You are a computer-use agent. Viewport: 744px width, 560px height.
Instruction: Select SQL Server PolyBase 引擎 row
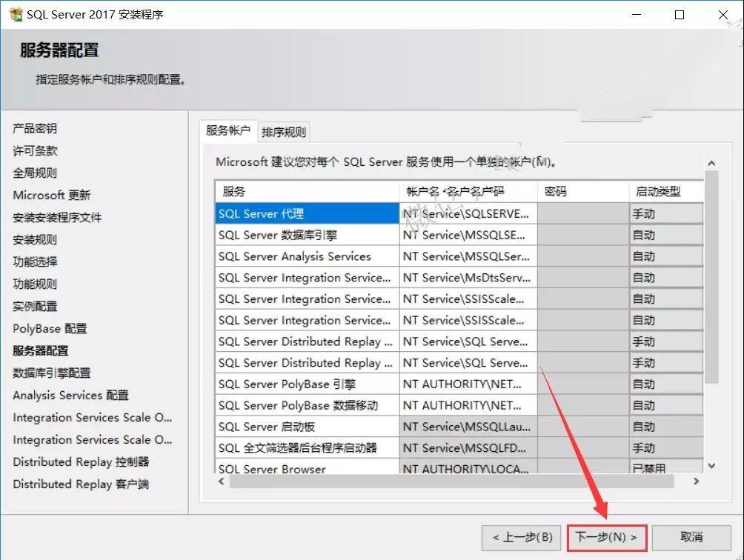[307, 384]
